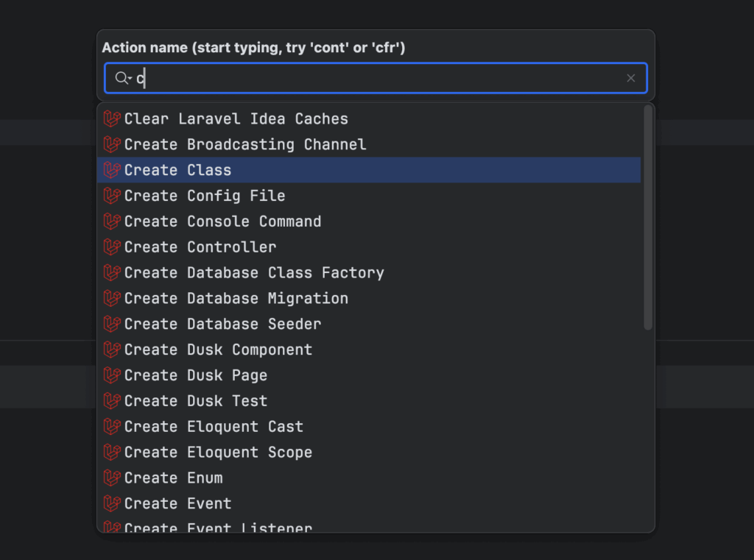The image size is (754, 560).
Task: Click Laravel icon beside Clear Laravel Idea Caches
Action: pos(112,118)
